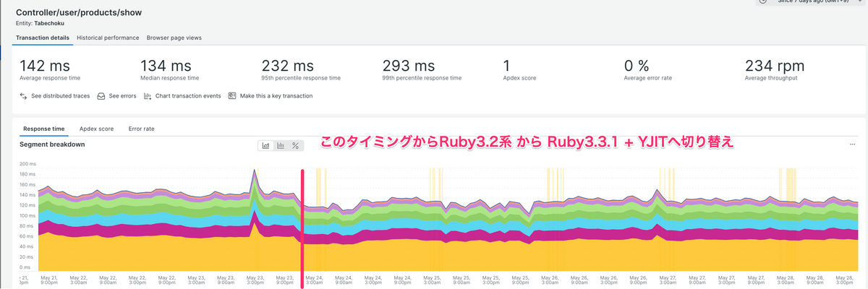Click the 200 ms y-axis label
Screen dimensions: 868x289
tap(27, 164)
